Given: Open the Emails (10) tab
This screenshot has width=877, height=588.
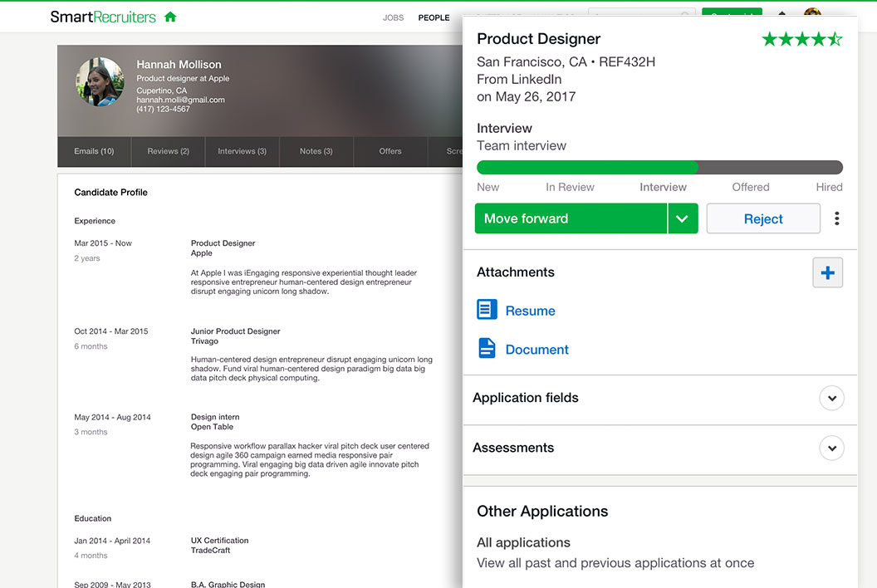Looking at the screenshot, I should tap(94, 151).
